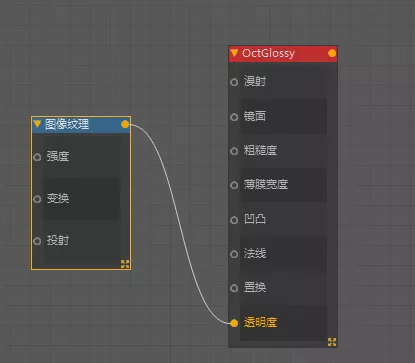
Task: Click the highlighted 透明度 label
Action: (260, 322)
